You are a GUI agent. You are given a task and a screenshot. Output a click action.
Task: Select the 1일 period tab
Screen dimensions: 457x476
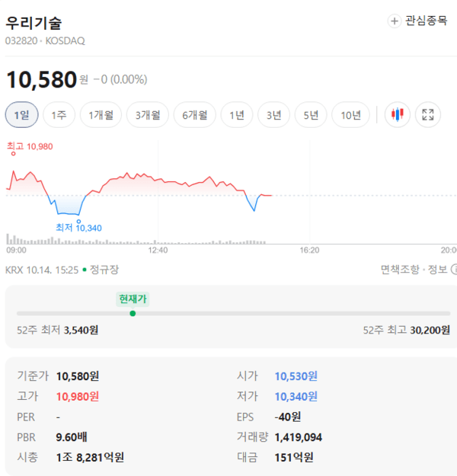click(x=22, y=115)
